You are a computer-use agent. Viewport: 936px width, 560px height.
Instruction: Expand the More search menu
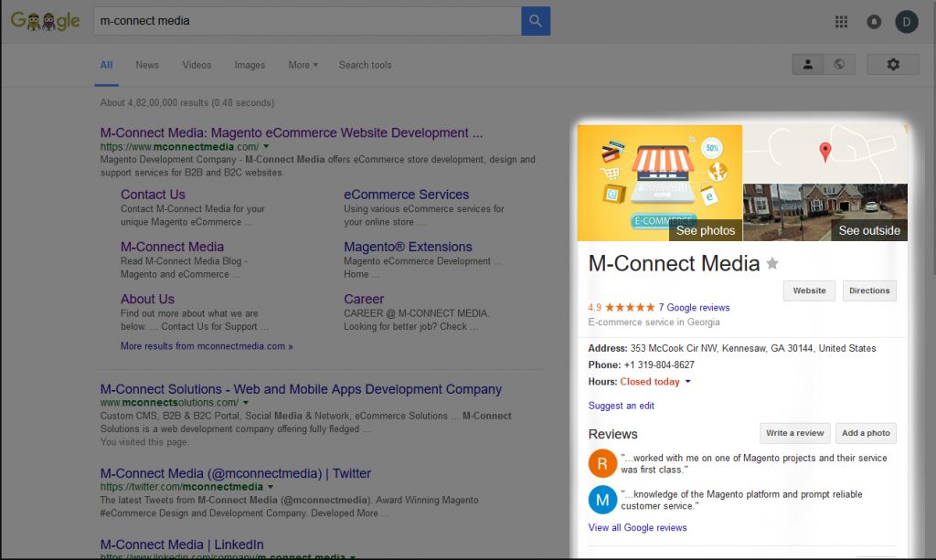303,65
